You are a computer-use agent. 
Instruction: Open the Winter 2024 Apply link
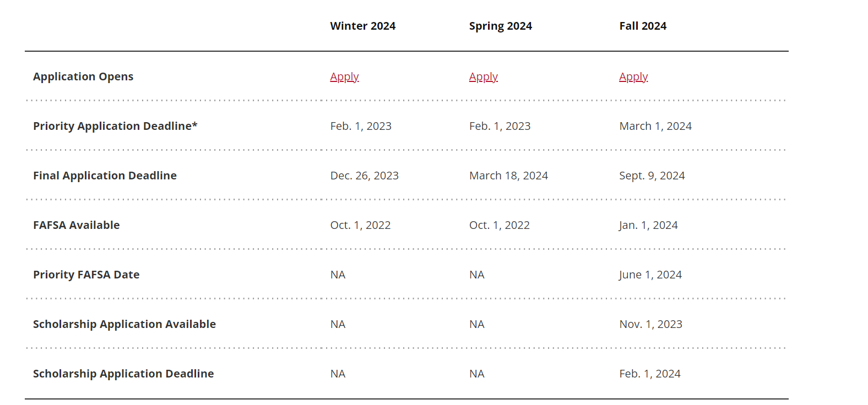344,77
